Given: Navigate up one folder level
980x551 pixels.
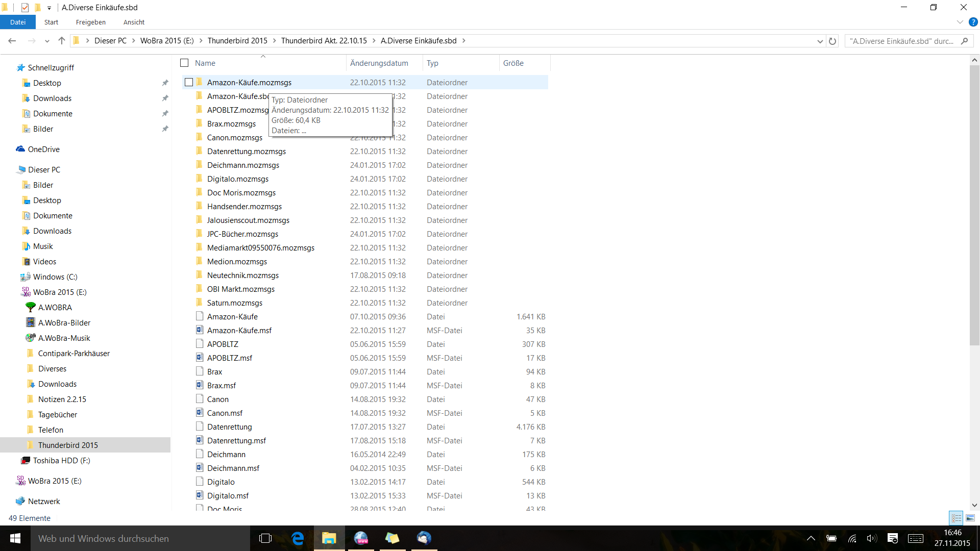Looking at the screenshot, I should click(62, 41).
